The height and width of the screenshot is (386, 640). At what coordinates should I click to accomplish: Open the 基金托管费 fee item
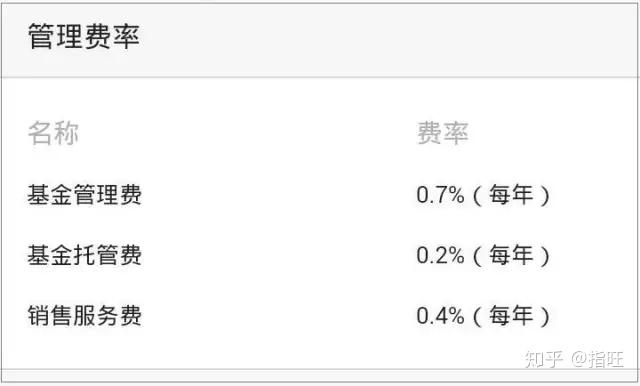pyautogui.click(x=84, y=255)
